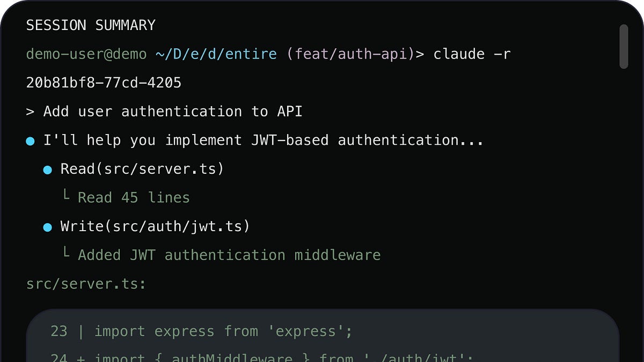Open the Read(src/server.ts) tool call
Screen dimensions: 644x362
tap(142, 169)
